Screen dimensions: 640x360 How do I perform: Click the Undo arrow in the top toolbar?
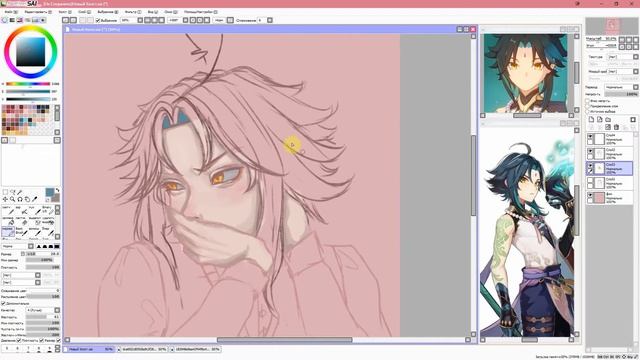click(x=66, y=20)
